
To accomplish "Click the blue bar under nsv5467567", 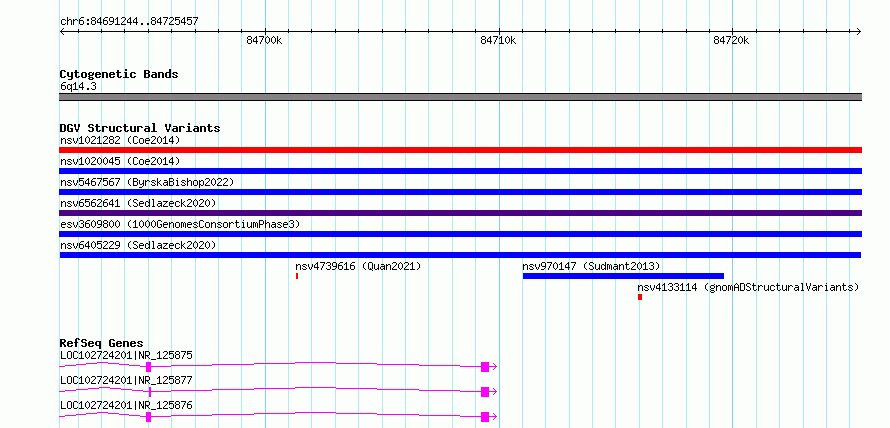I will [x=460, y=192].
